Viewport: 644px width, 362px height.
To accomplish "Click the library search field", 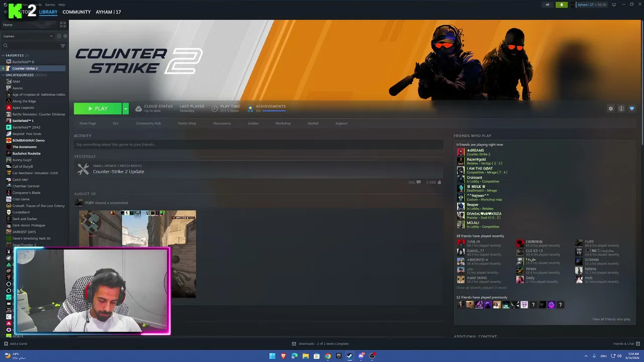I will coord(33,46).
